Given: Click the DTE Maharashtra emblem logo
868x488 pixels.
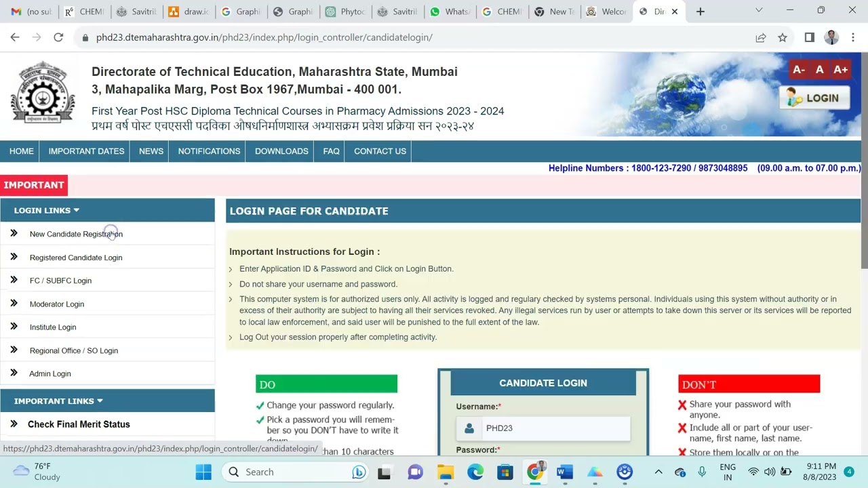Looking at the screenshot, I should point(43,92).
